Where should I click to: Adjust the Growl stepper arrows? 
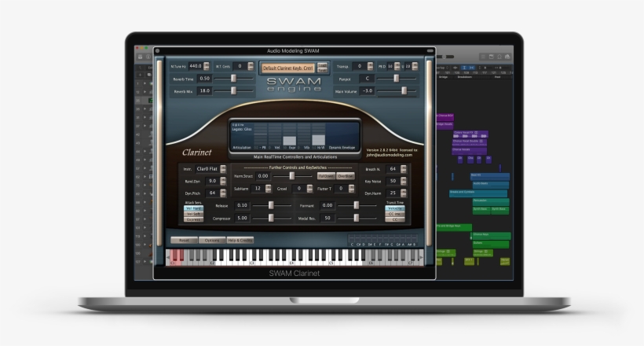(309, 189)
